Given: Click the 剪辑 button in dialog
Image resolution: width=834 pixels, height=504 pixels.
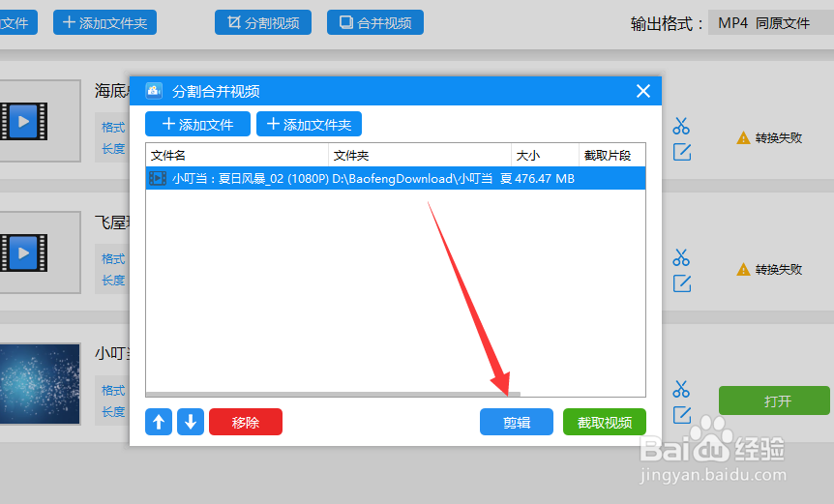Looking at the screenshot, I should tap(517, 422).
